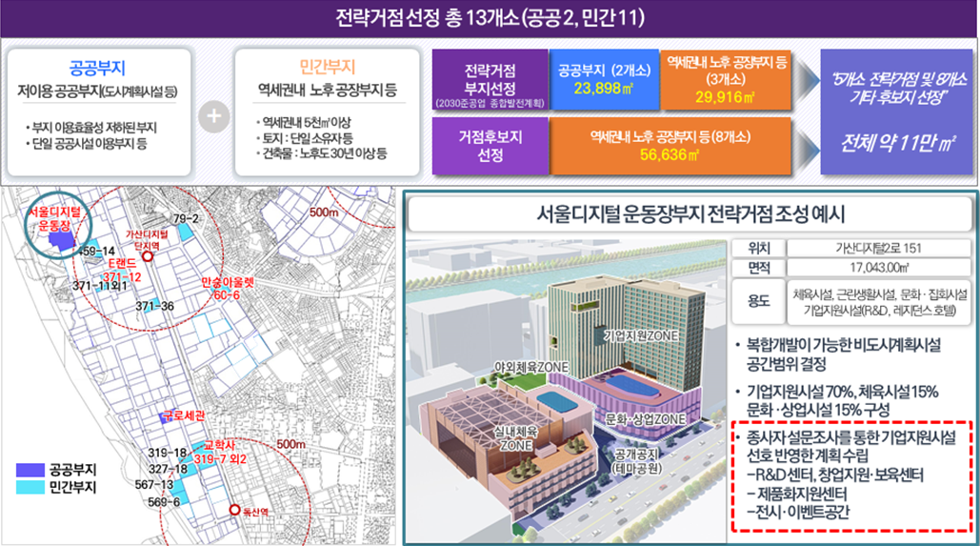This screenshot has height=546, width=980.
Task: Click the line 제품화지원센터
Action: [x=797, y=494]
